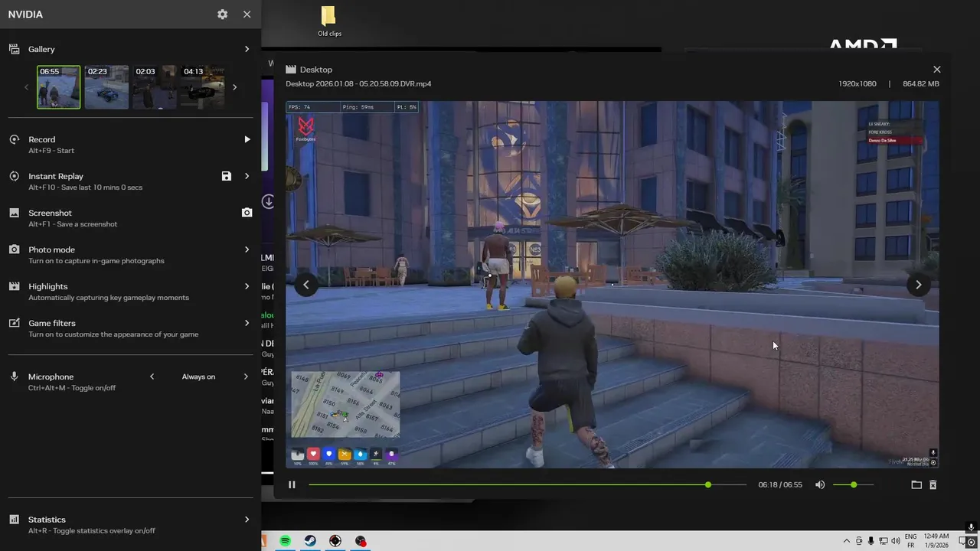
Task: Open the 04:13 gallery clip thumbnail
Action: (202, 87)
